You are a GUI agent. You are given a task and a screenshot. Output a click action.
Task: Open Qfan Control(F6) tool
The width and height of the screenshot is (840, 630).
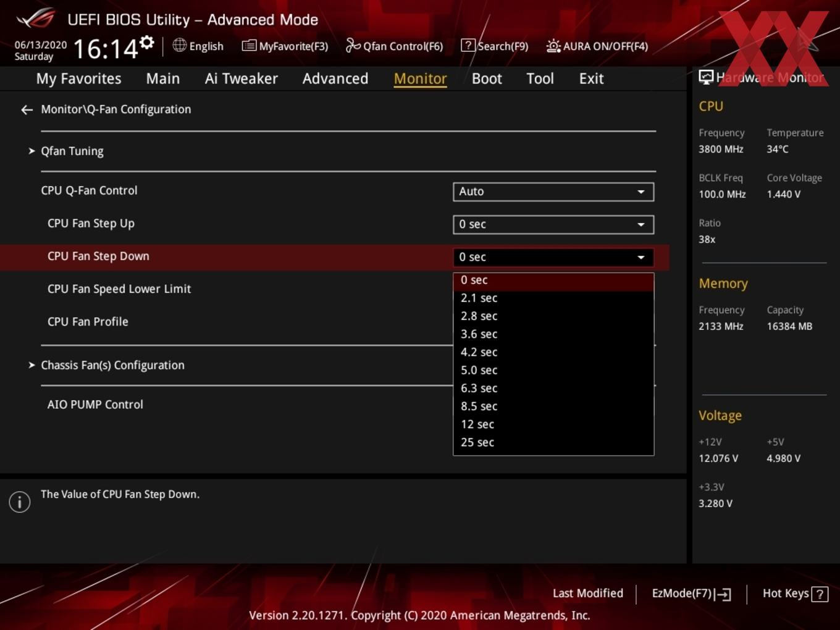click(x=394, y=46)
